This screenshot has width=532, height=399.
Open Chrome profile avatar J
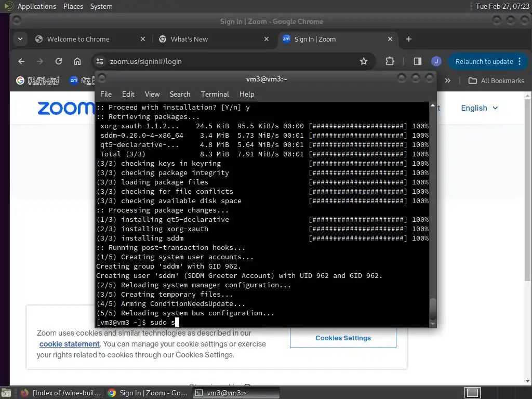(436, 61)
